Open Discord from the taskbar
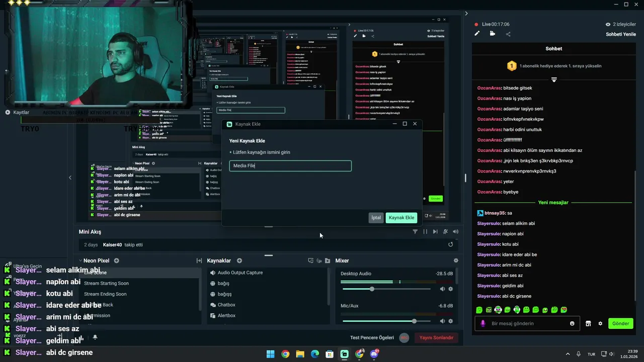The width and height of the screenshot is (644, 362). point(374,354)
